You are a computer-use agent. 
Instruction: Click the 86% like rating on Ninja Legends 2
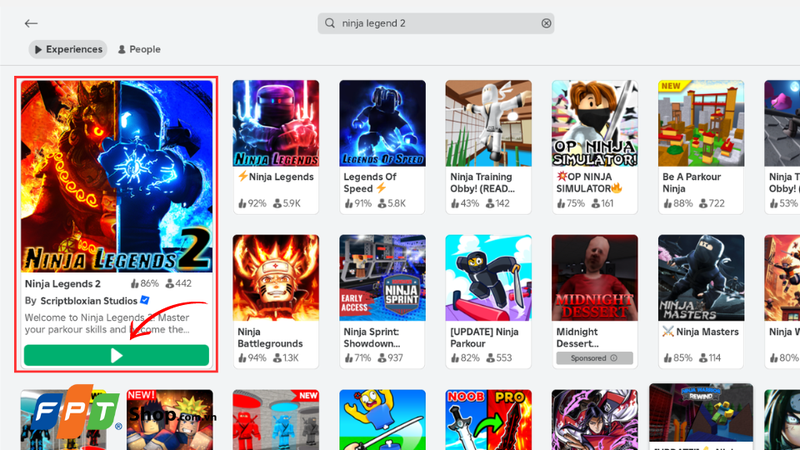tap(144, 284)
